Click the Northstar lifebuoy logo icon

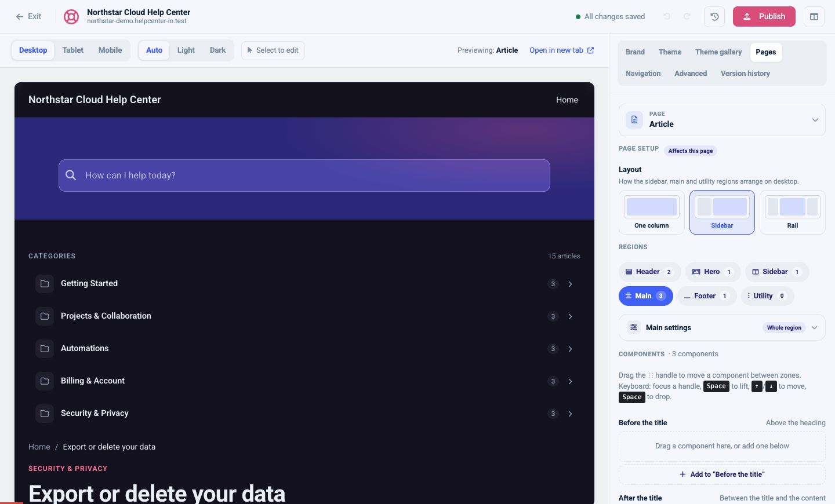71,17
